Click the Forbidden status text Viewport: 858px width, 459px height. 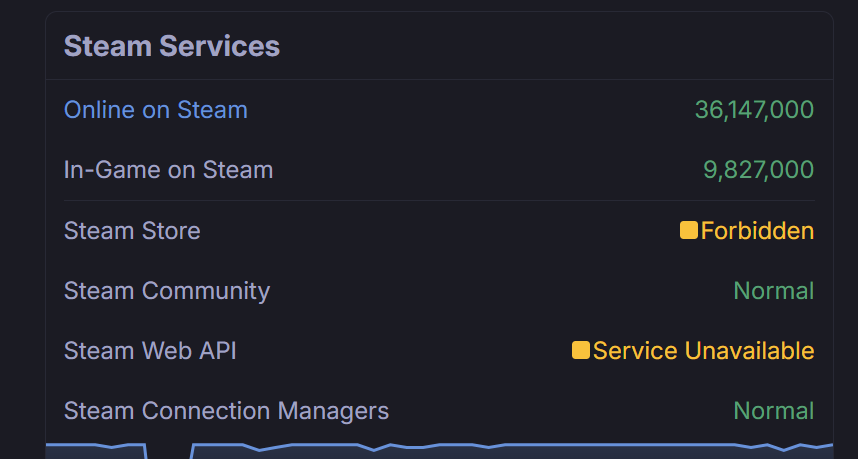click(x=757, y=230)
